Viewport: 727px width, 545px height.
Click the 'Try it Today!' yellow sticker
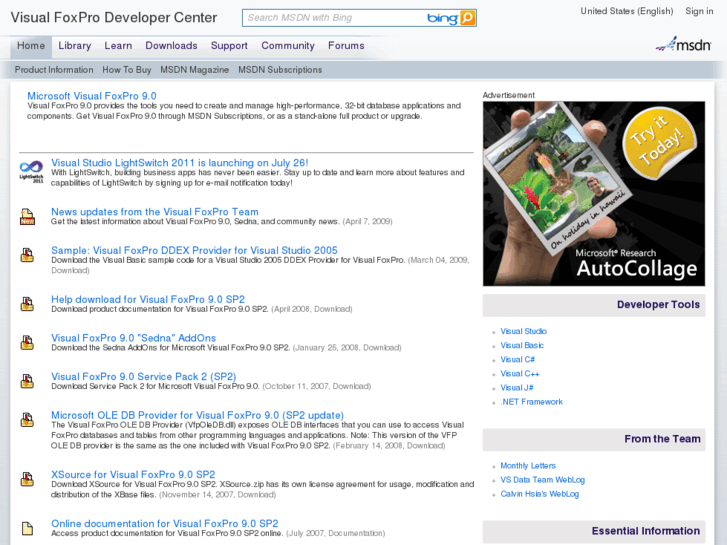pyautogui.click(x=659, y=143)
